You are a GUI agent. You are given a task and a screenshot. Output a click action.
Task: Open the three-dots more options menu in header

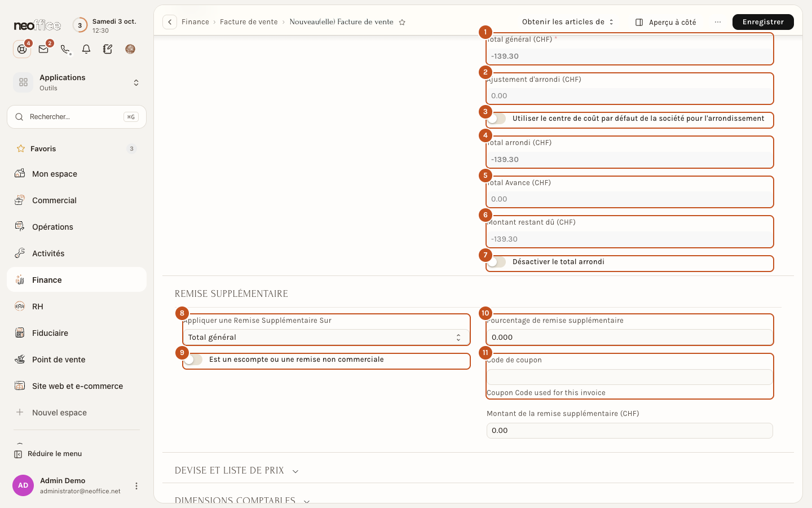(x=718, y=22)
